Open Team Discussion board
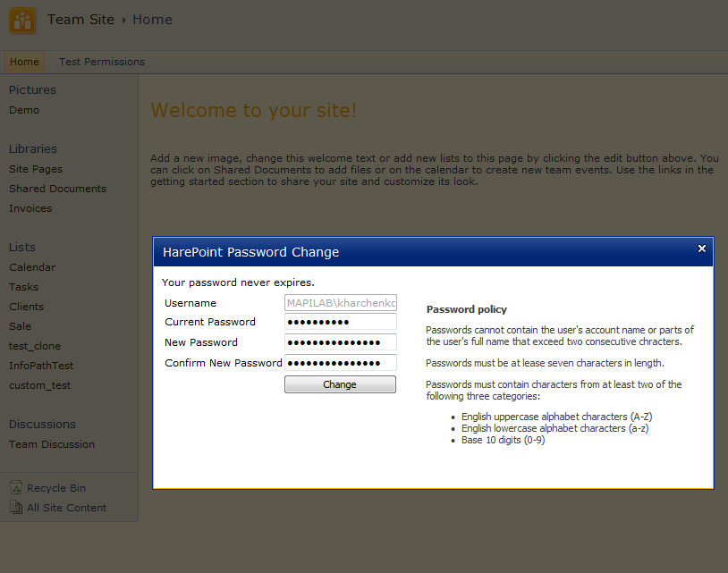Image resolution: width=728 pixels, height=573 pixels. (x=52, y=444)
